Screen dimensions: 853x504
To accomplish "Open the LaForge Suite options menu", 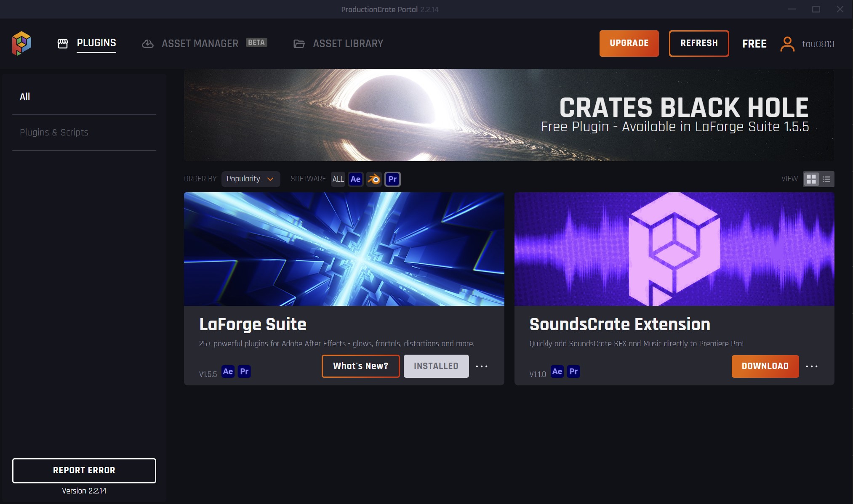I will 481,366.
